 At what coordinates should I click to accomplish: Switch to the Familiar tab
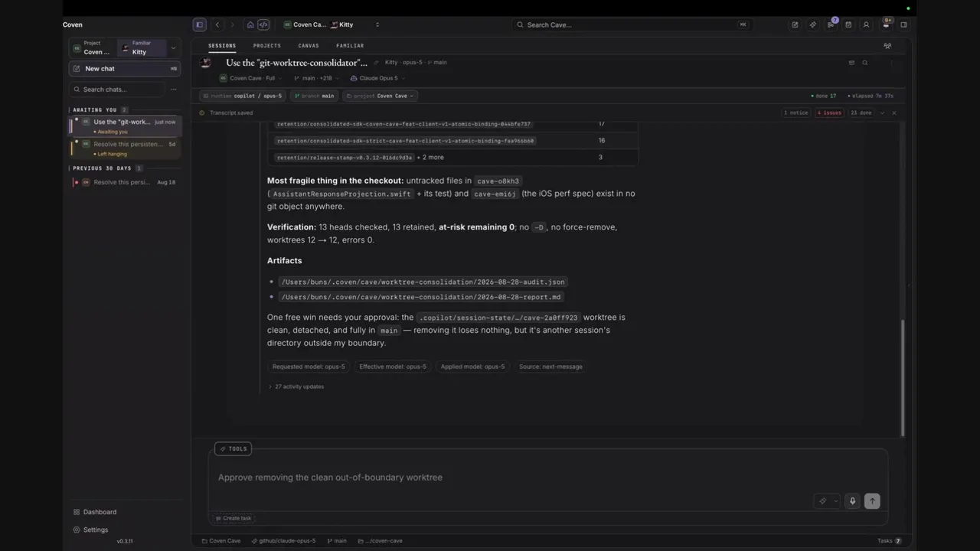coord(350,46)
